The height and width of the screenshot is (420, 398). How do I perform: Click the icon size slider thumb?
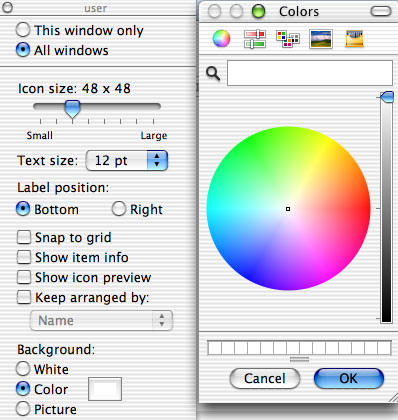click(x=72, y=109)
